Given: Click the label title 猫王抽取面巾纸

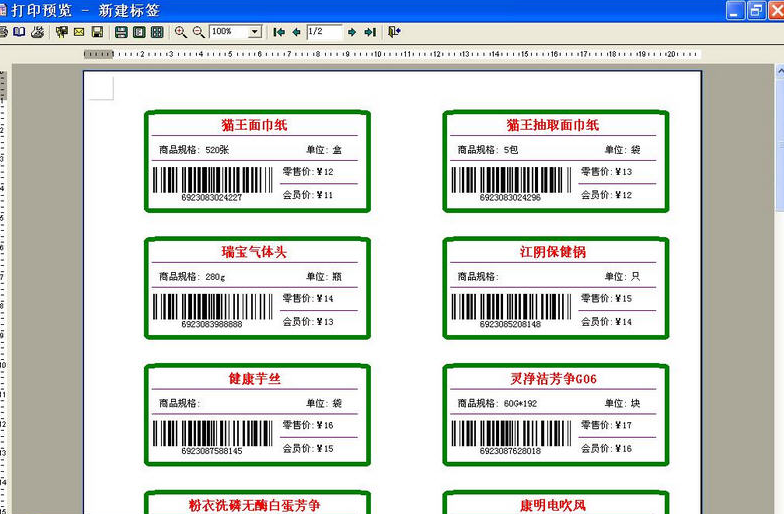Looking at the screenshot, I should tap(552, 125).
